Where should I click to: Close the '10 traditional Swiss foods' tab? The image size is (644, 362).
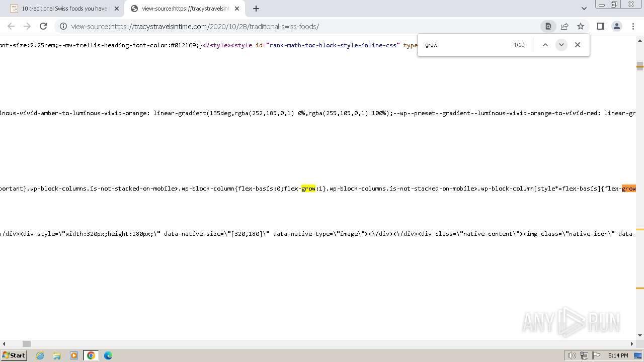click(x=116, y=9)
